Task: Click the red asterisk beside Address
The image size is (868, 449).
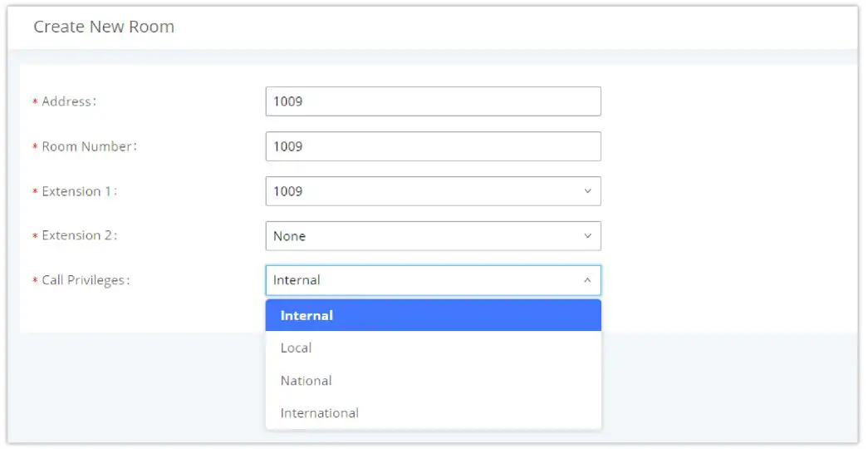Action: [x=35, y=102]
